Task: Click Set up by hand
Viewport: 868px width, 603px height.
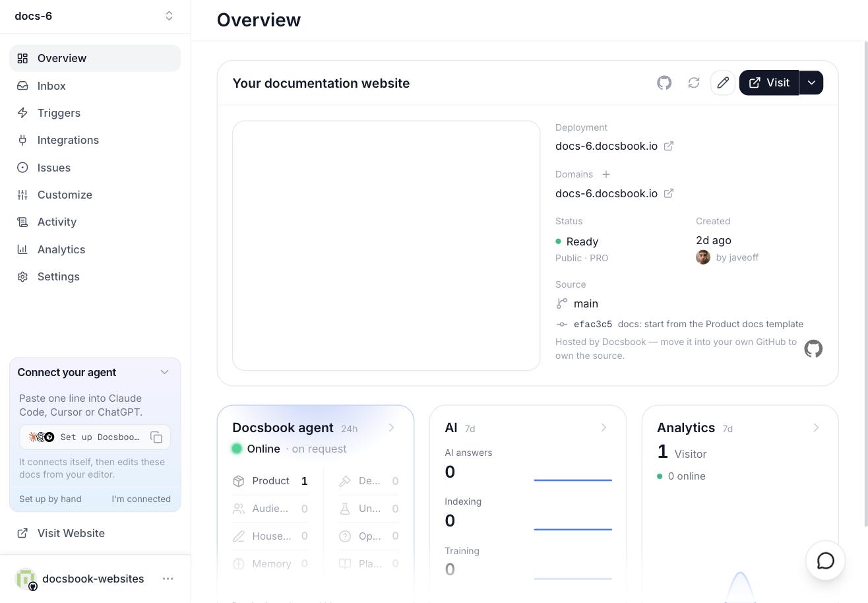Action: point(50,499)
